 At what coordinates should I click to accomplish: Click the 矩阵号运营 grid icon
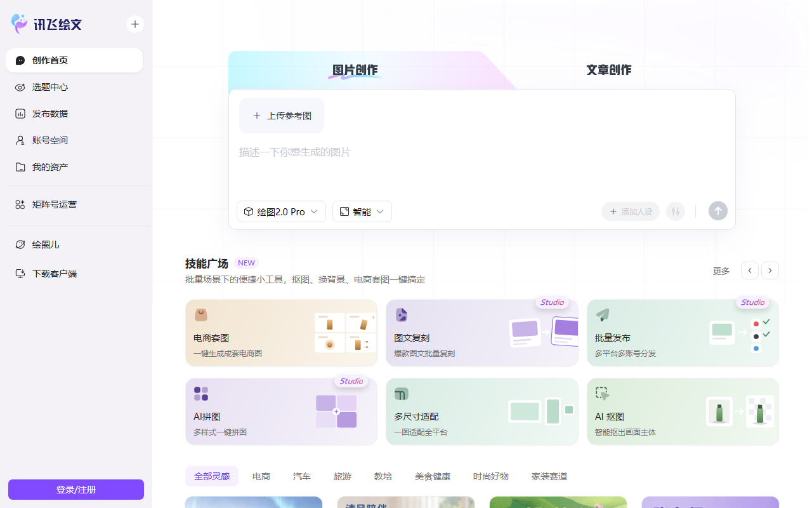(x=20, y=204)
